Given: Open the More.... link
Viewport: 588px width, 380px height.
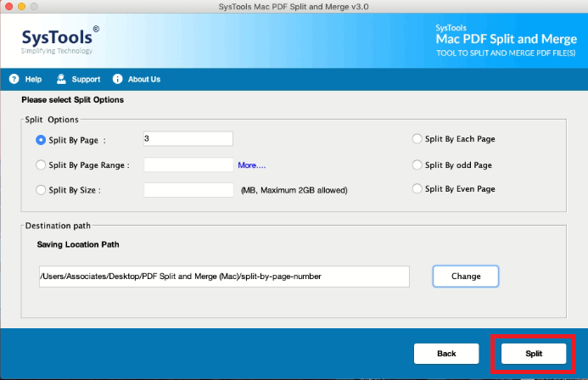Looking at the screenshot, I should coord(252,165).
